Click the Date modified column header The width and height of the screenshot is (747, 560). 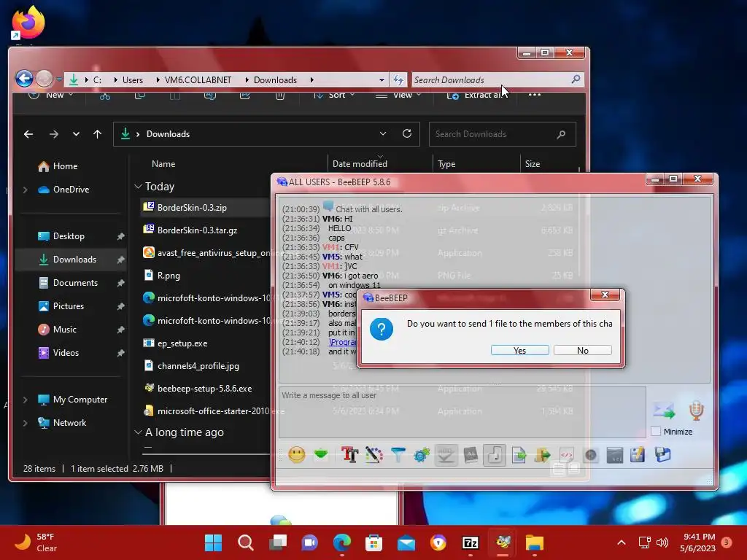tap(360, 164)
